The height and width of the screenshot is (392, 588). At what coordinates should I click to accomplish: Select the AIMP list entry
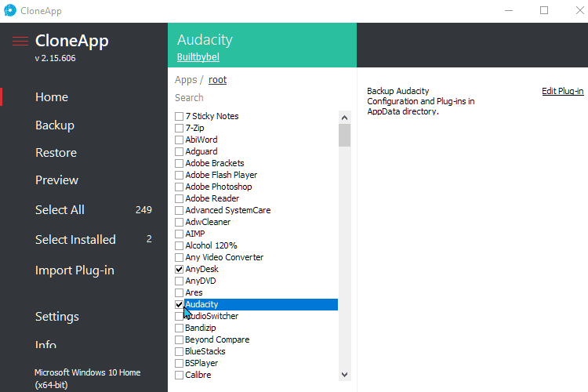click(195, 234)
